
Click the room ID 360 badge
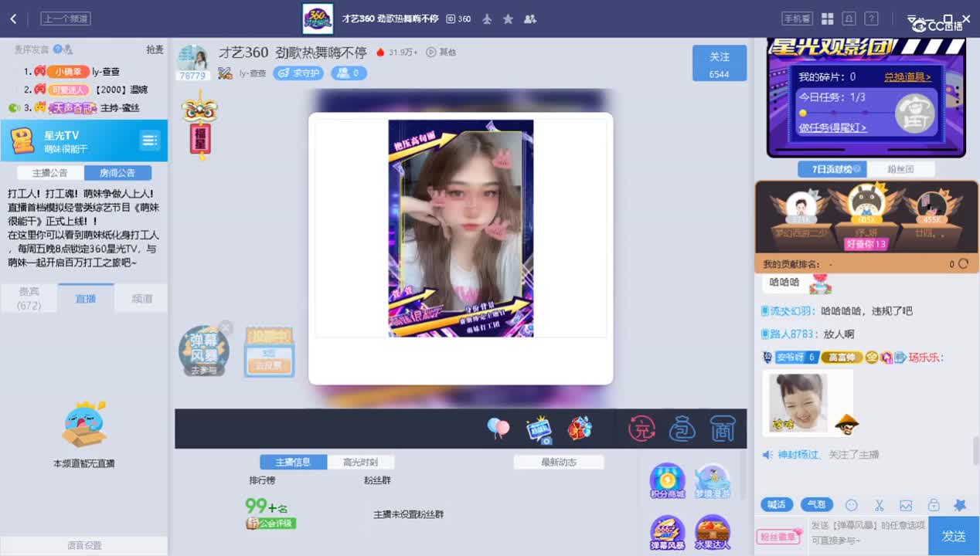click(x=459, y=19)
